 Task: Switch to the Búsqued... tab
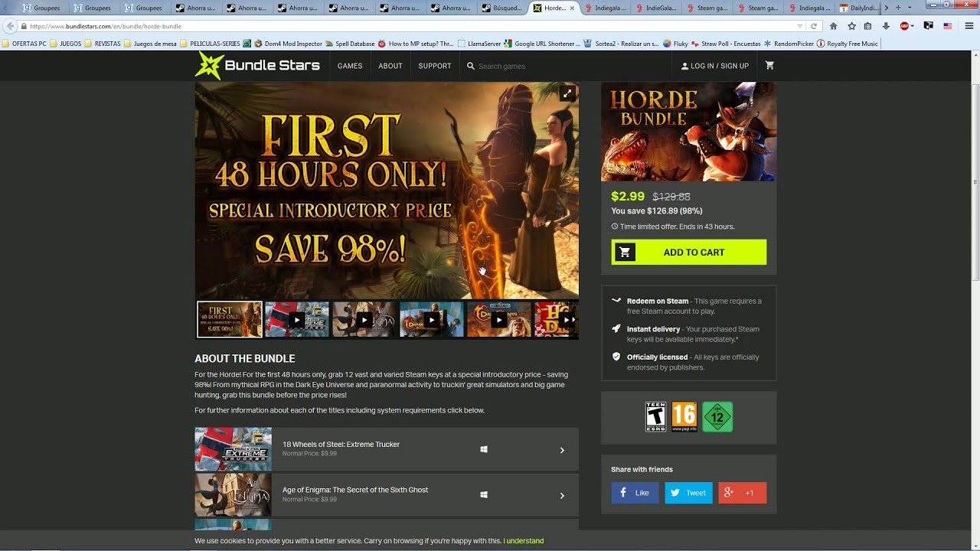[503, 8]
